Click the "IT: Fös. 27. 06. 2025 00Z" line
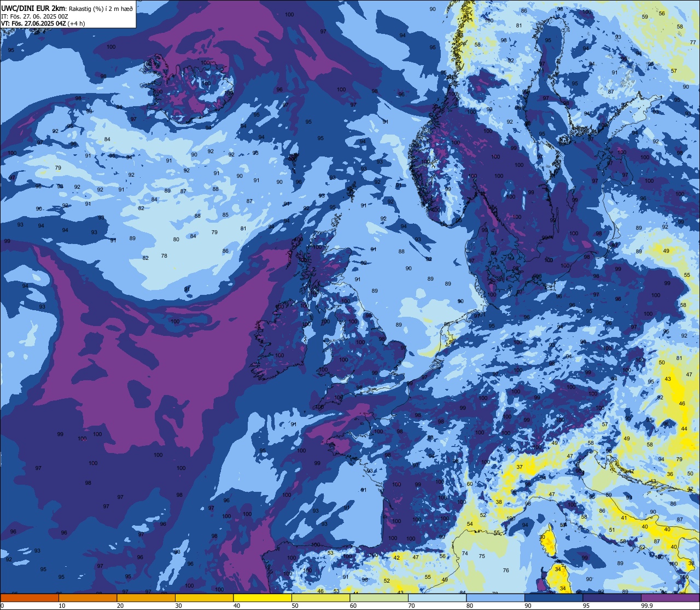This screenshot has width=700, height=610. point(35,16)
